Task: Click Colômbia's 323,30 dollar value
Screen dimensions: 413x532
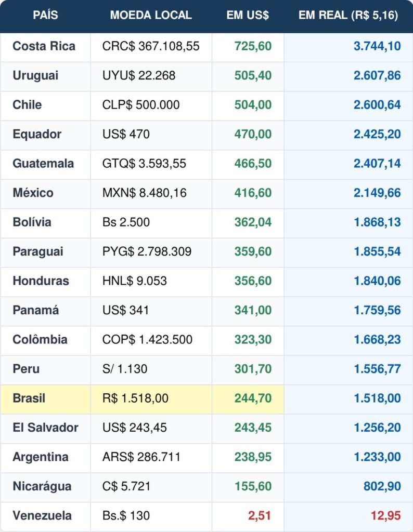Action: point(255,340)
